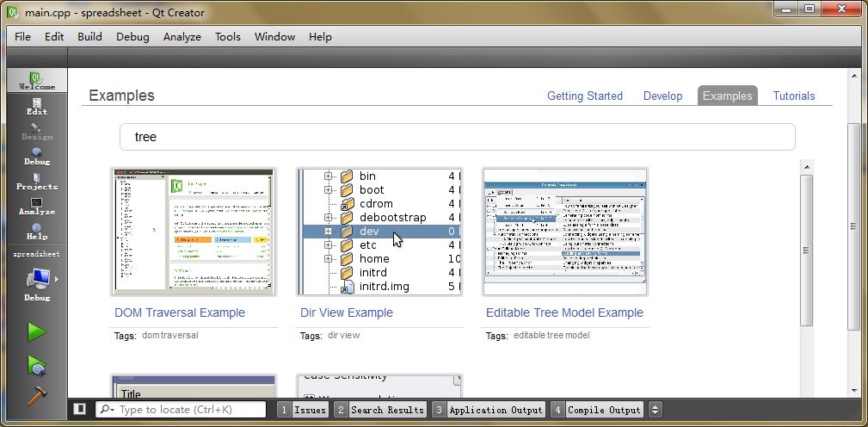The image size is (868, 427).
Task: Open the Edit menu
Action: coord(54,36)
